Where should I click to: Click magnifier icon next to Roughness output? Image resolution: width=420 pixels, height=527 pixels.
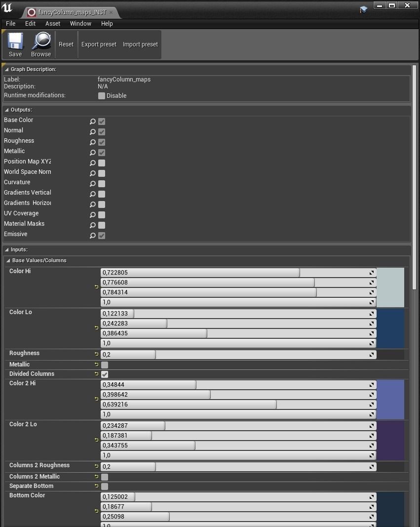(93, 142)
